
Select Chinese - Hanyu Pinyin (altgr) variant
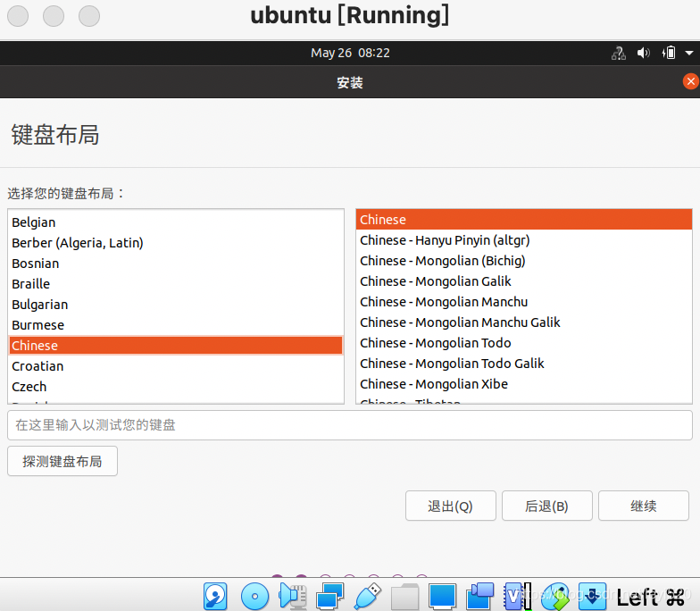524,240
